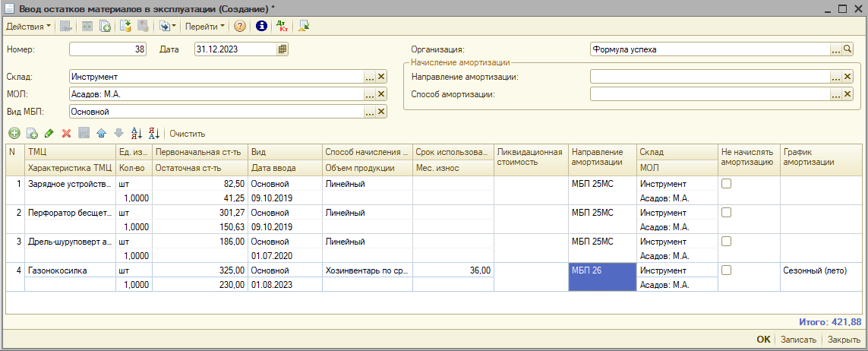Sort table rows ascending А-Я
Viewport: 868px width, 351px height.
[137, 134]
